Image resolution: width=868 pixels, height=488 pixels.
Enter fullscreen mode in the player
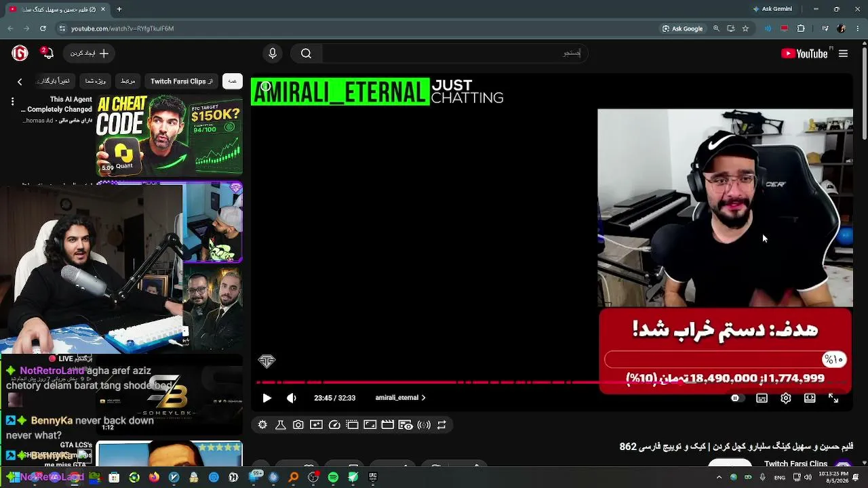tap(833, 398)
